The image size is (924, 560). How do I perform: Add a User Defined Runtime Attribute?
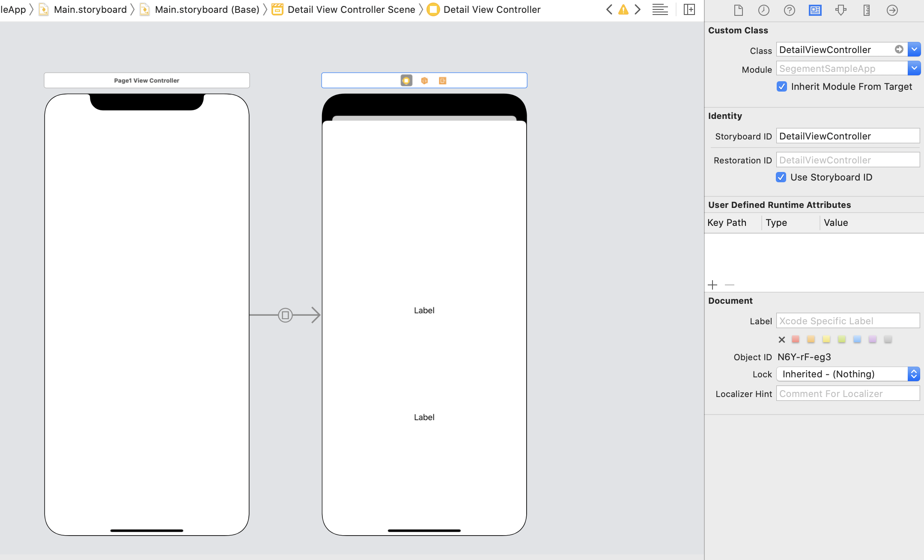712,284
